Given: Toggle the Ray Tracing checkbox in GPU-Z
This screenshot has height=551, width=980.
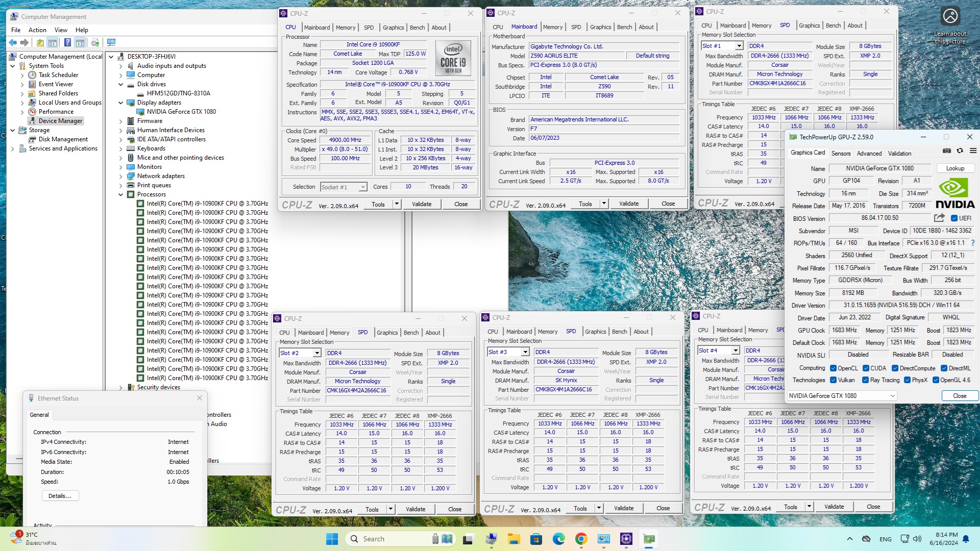Looking at the screenshot, I should pos(865,380).
